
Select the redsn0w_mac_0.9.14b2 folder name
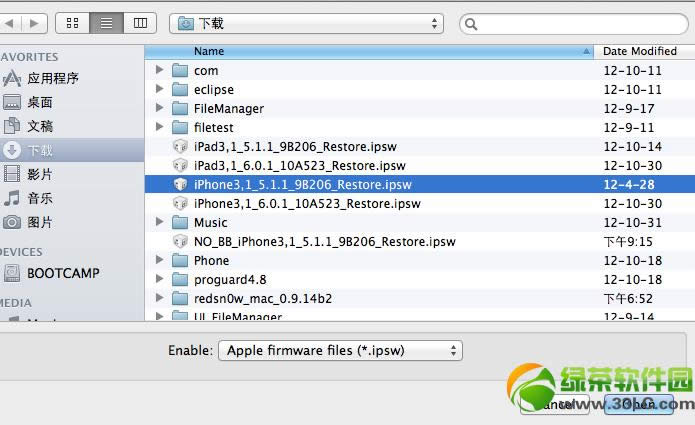pyautogui.click(x=263, y=299)
